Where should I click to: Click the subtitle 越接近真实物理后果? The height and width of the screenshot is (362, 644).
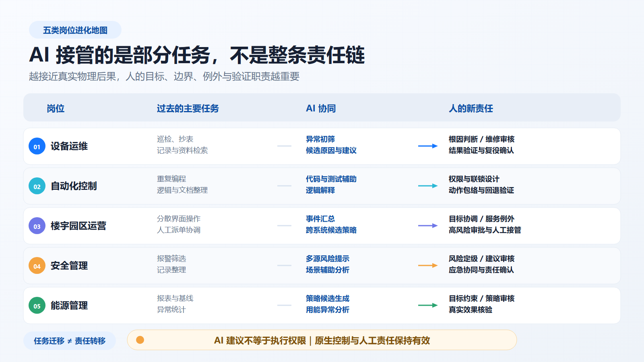click(x=164, y=76)
